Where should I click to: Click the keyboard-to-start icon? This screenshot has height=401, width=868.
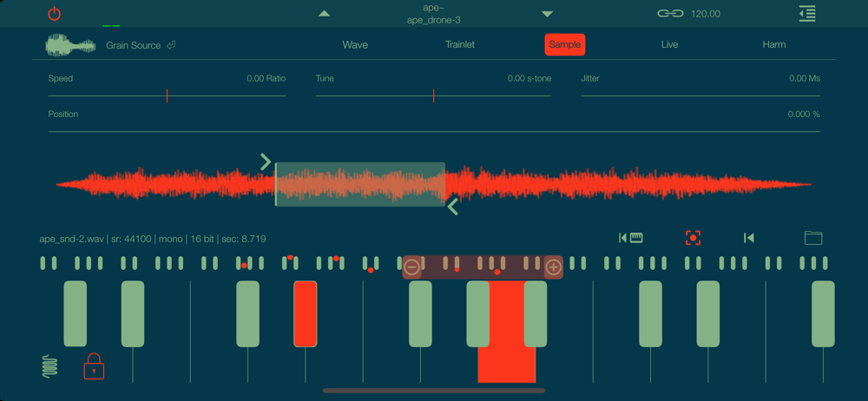click(630, 238)
